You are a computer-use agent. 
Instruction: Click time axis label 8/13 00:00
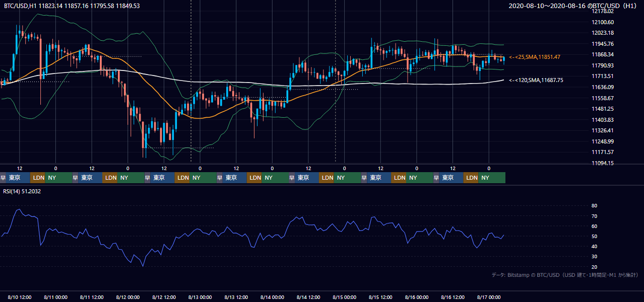200,297
